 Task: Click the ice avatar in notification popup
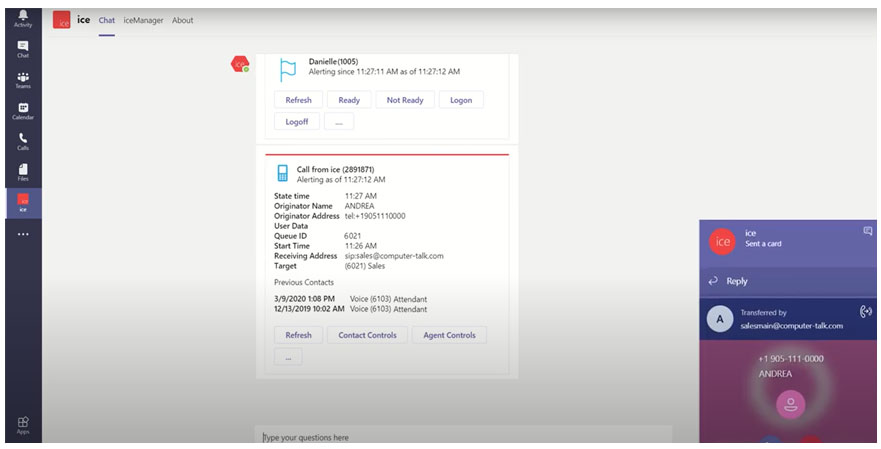(723, 242)
